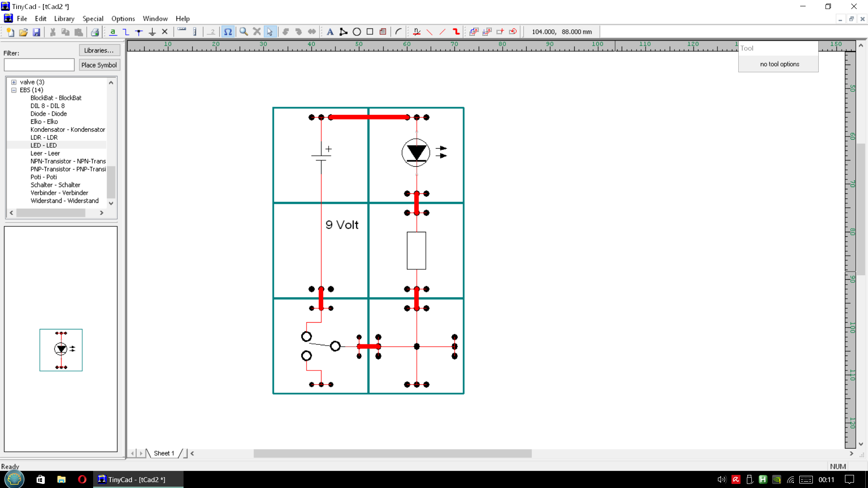Open File Explorer from the taskbar

[61, 479]
